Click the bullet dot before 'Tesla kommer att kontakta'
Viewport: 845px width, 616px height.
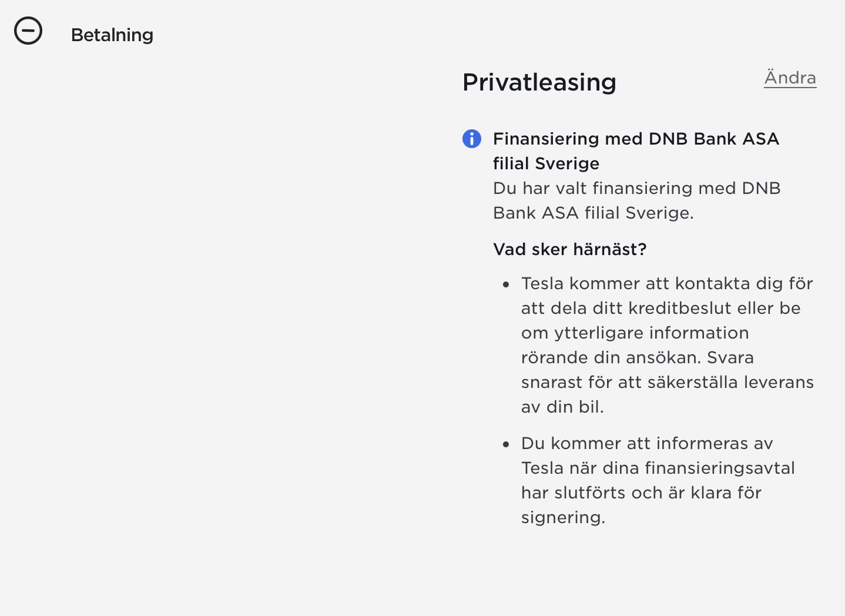506,284
